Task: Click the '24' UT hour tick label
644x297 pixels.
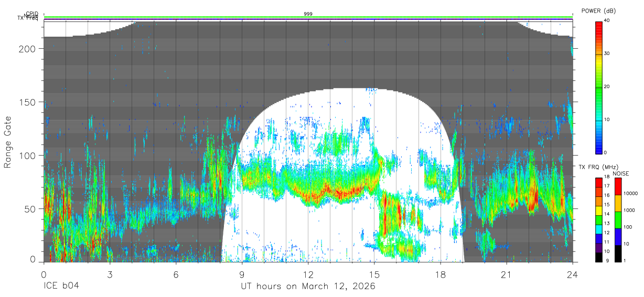Action: pos(573,274)
